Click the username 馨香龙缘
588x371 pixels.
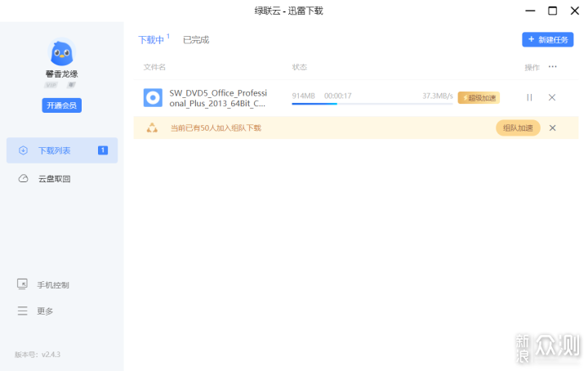click(62, 74)
